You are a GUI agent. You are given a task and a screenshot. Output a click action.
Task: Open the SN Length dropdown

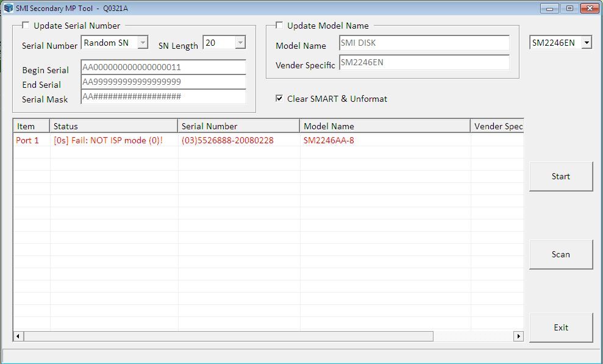(x=240, y=43)
